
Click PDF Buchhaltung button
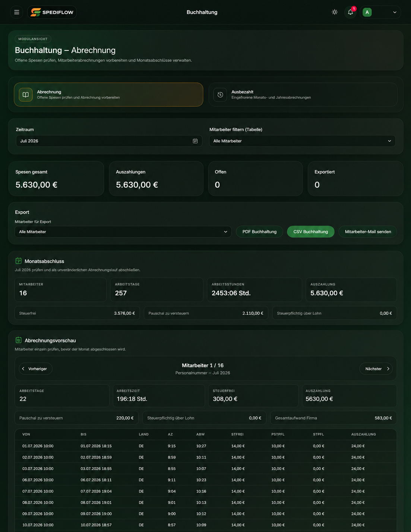click(x=259, y=232)
